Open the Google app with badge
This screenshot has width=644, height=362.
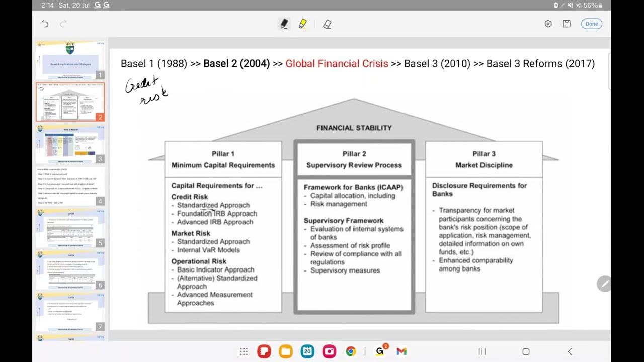pyautogui.click(x=380, y=351)
